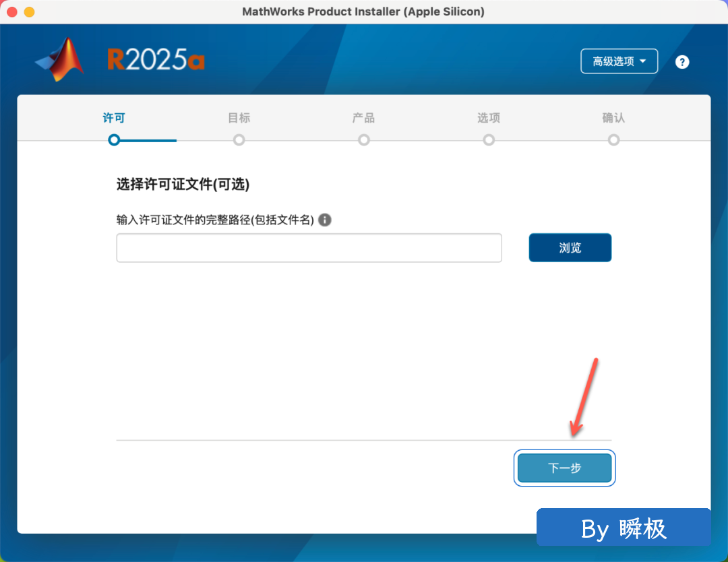This screenshot has width=728, height=562.
Task: Go to the 目标 step label
Action: coord(239,118)
